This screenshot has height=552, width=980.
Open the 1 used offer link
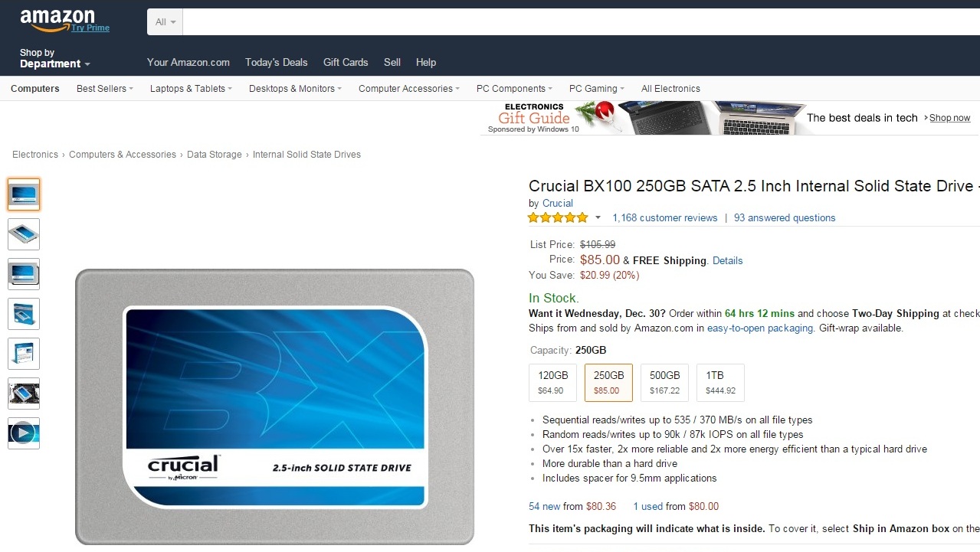coord(648,507)
